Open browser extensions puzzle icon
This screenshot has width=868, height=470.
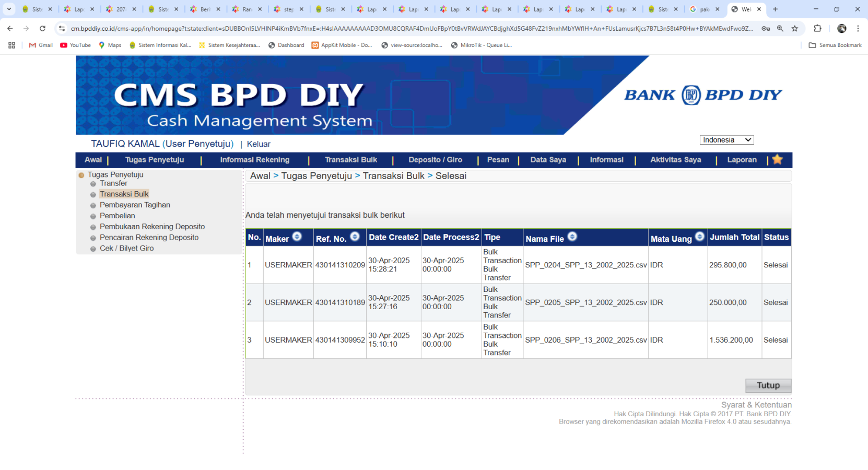coord(817,29)
